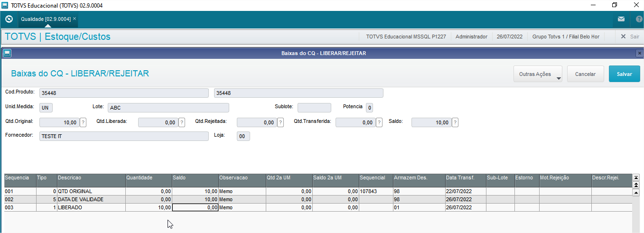
Task: Click the Qtd.Rejeitada value field
Action: click(x=257, y=122)
